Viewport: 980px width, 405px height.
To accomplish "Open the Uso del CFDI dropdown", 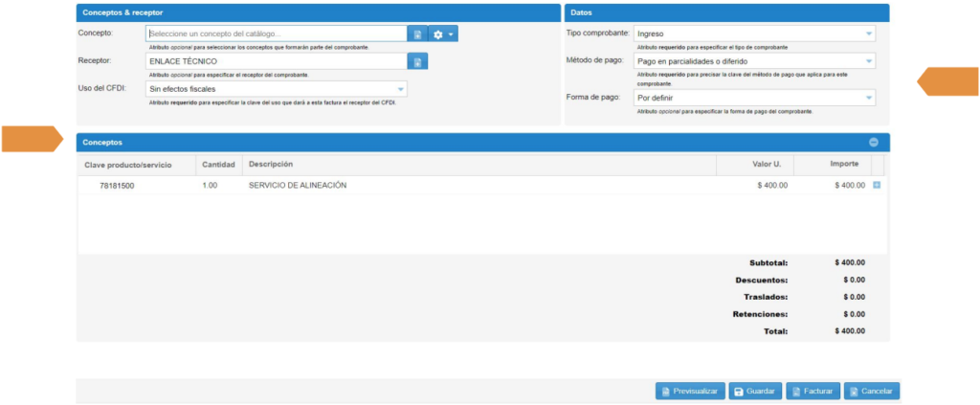I will 277,89.
